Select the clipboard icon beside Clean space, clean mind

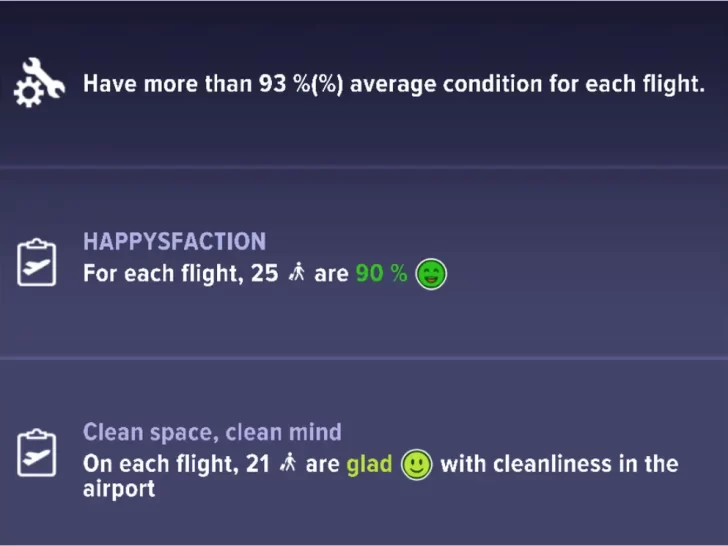click(x=37, y=453)
